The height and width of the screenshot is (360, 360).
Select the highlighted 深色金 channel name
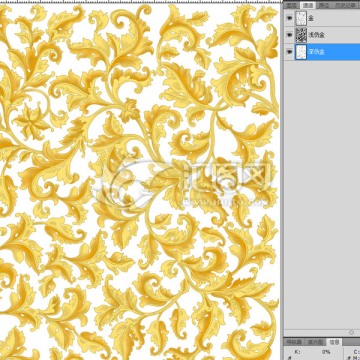(x=316, y=52)
